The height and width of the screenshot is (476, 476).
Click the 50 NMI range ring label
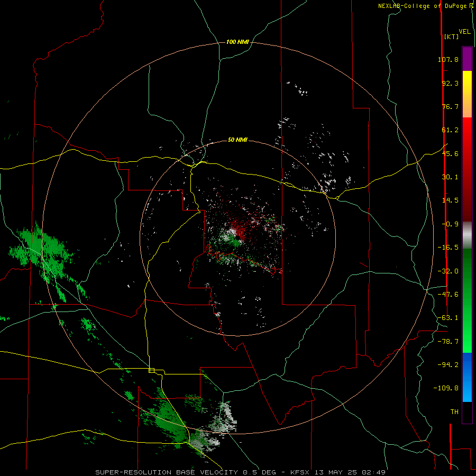point(237,140)
